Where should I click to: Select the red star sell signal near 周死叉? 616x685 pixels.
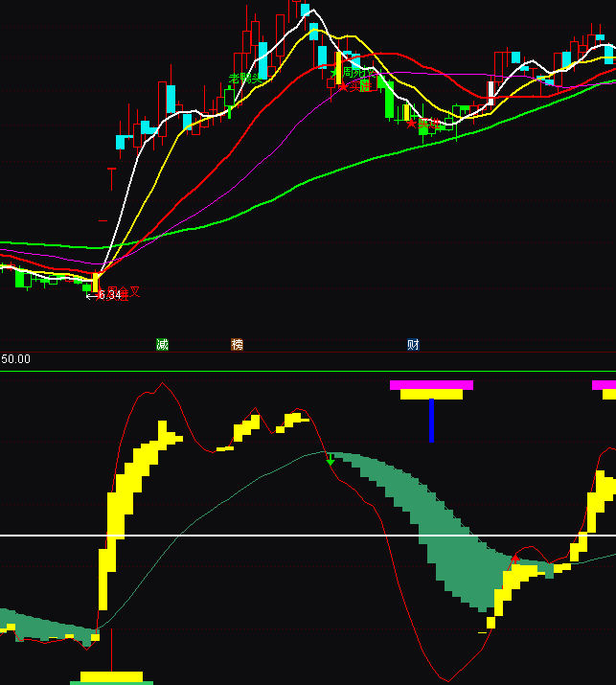pos(343,86)
